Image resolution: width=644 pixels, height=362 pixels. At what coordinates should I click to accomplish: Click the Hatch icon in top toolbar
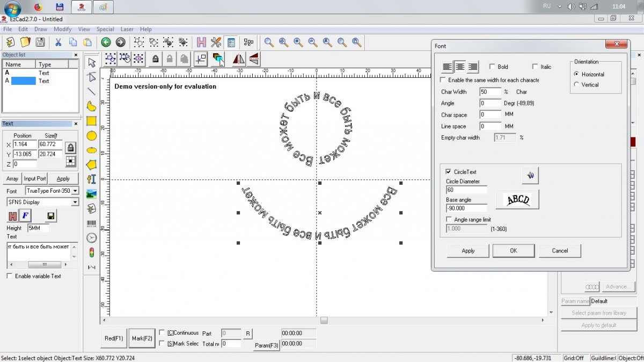click(x=201, y=42)
